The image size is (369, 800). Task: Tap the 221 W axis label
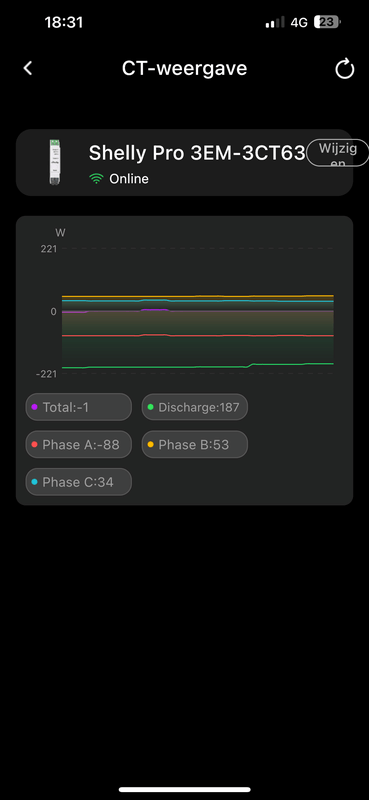point(49,249)
